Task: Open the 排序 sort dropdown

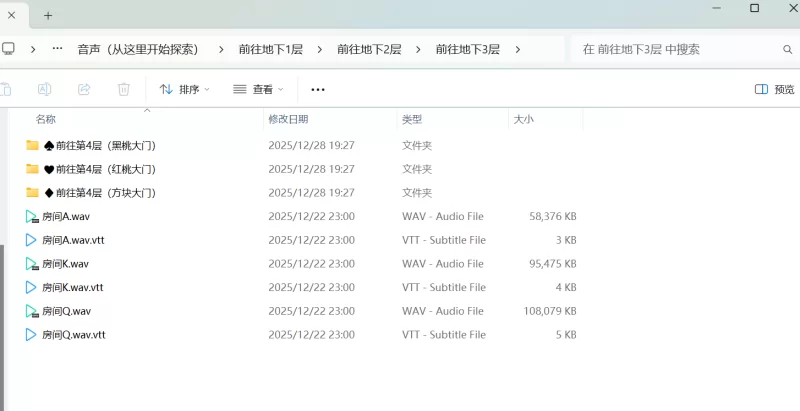Action: tap(184, 89)
